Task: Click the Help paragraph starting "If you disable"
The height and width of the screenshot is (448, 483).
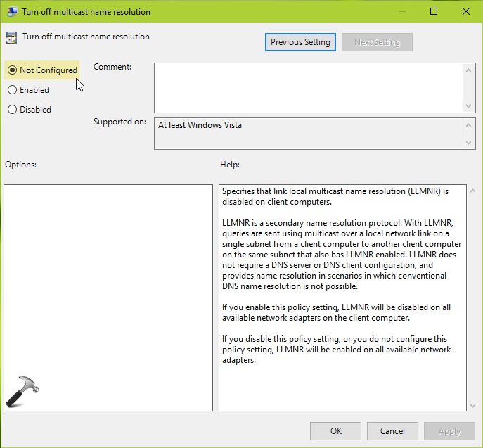Action: tap(336, 350)
